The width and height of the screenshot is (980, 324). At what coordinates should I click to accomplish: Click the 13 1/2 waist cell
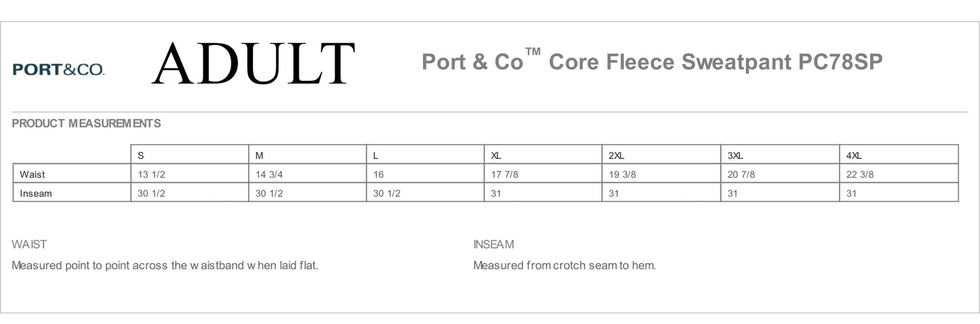pyautogui.click(x=190, y=174)
